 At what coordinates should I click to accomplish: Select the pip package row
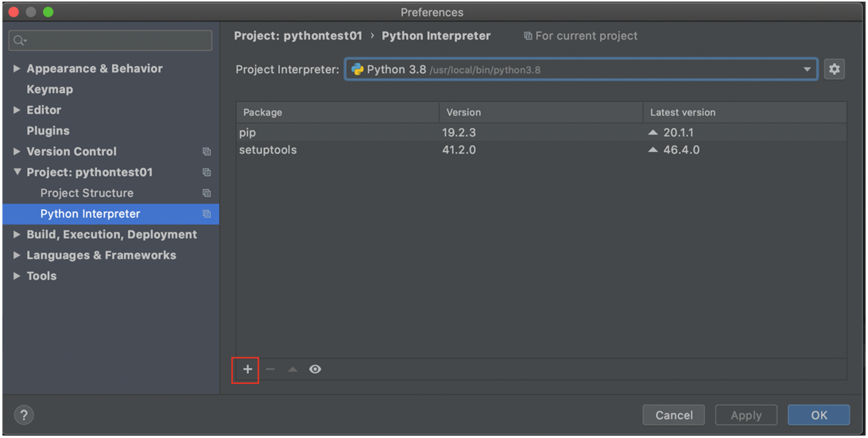pyautogui.click(x=541, y=132)
